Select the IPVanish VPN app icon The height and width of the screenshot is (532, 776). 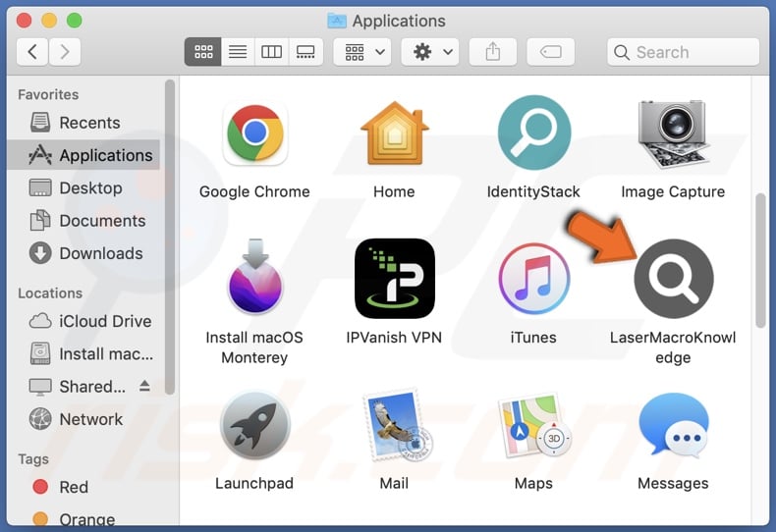[x=395, y=279]
